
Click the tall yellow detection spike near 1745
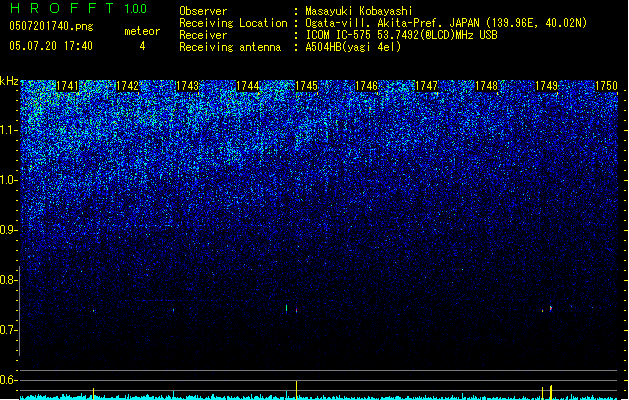point(296,390)
